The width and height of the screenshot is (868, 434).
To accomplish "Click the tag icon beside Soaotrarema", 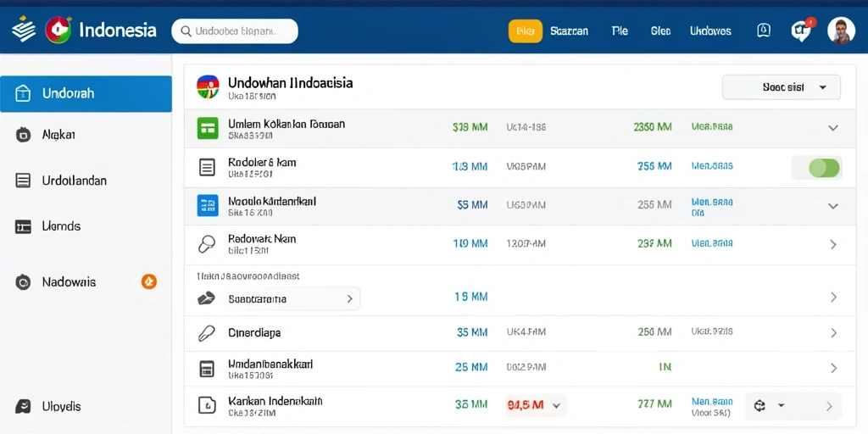I will pos(206,299).
